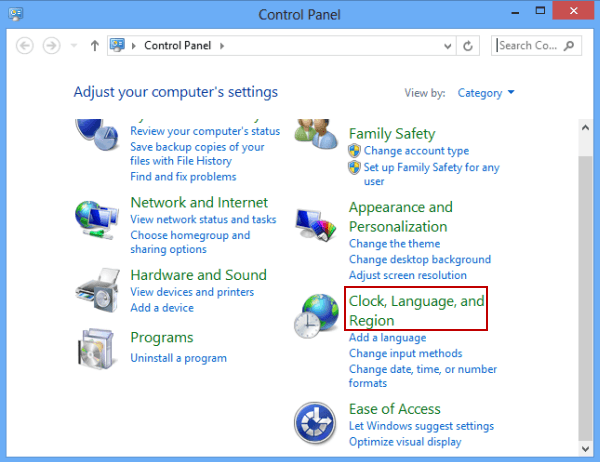Click the vertical scrollbar down arrow

pos(585,449)
